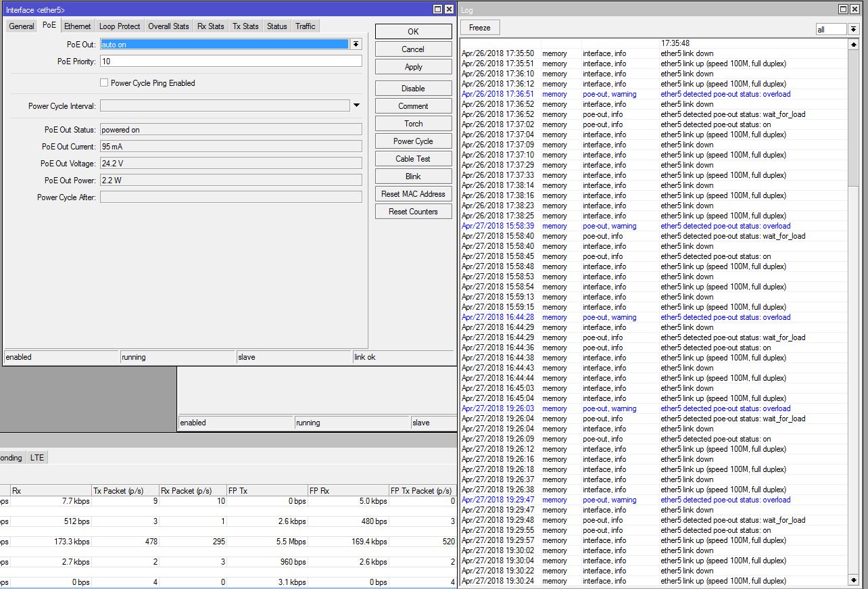Open the log topic filter dropdown
The height and width of the screenshot is (589, 868).
[x=853, y=30]
